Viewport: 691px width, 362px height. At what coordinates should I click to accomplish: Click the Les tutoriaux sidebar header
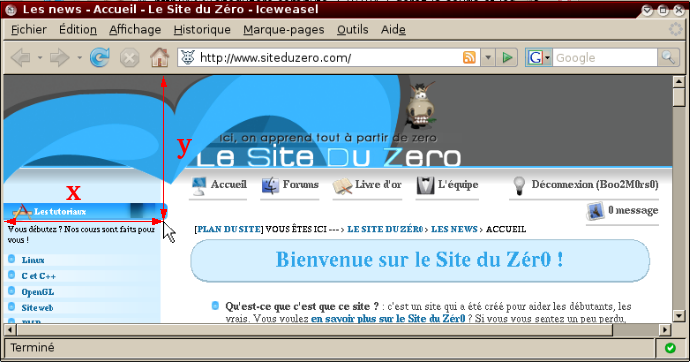(x=85, y=212)
